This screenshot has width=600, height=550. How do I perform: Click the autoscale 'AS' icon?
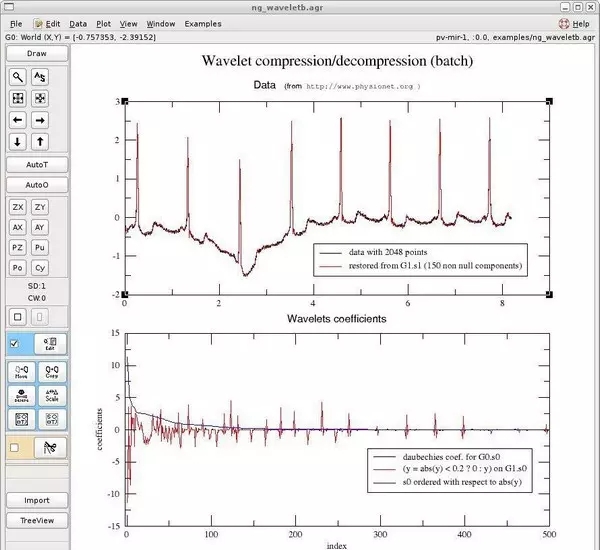coord(41,77)
